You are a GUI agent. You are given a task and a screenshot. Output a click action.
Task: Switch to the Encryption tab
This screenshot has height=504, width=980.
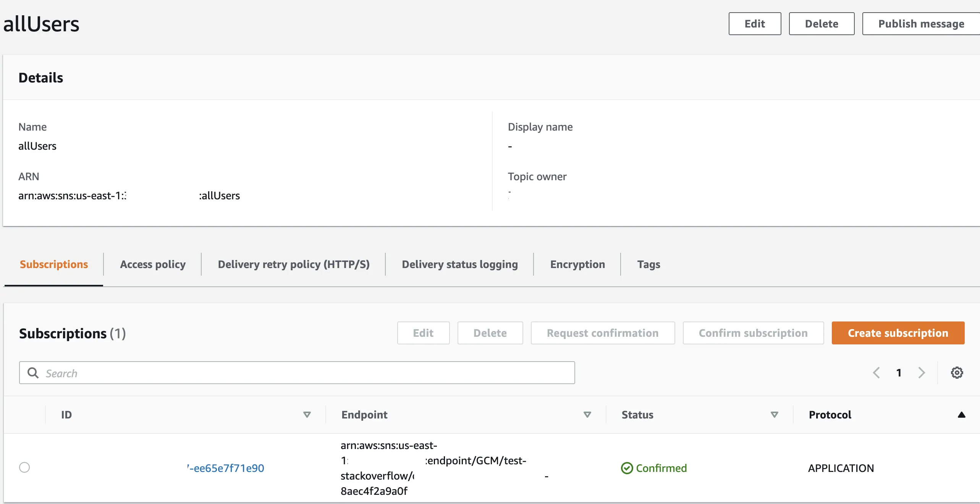pos(577,264)
